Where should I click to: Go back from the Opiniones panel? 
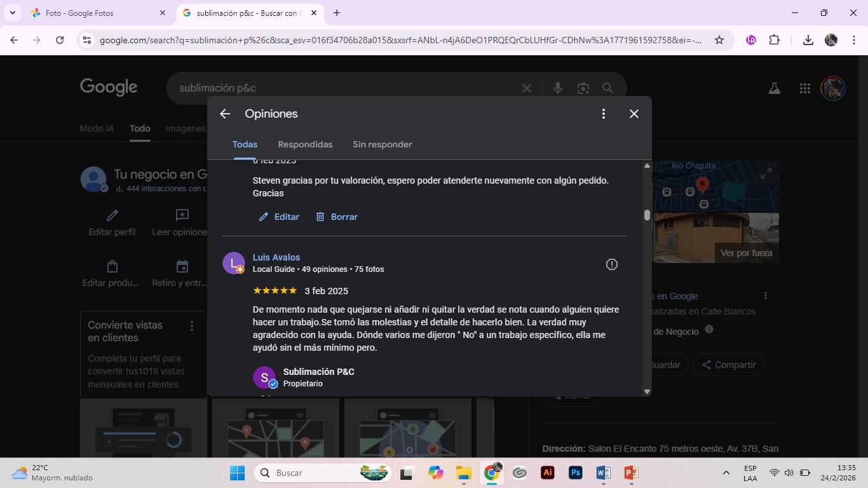click(x=225, y=114)
